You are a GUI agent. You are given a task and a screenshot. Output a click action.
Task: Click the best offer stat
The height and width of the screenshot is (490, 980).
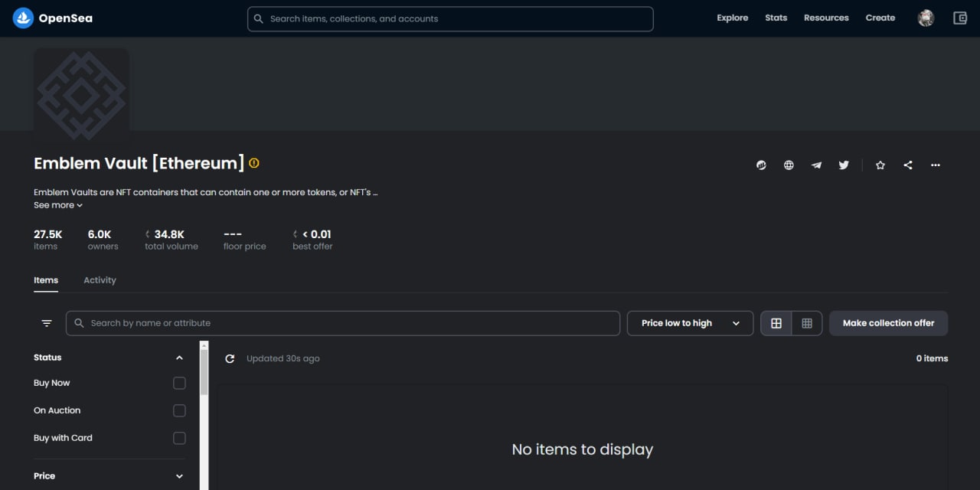click(x=312, y=240)
